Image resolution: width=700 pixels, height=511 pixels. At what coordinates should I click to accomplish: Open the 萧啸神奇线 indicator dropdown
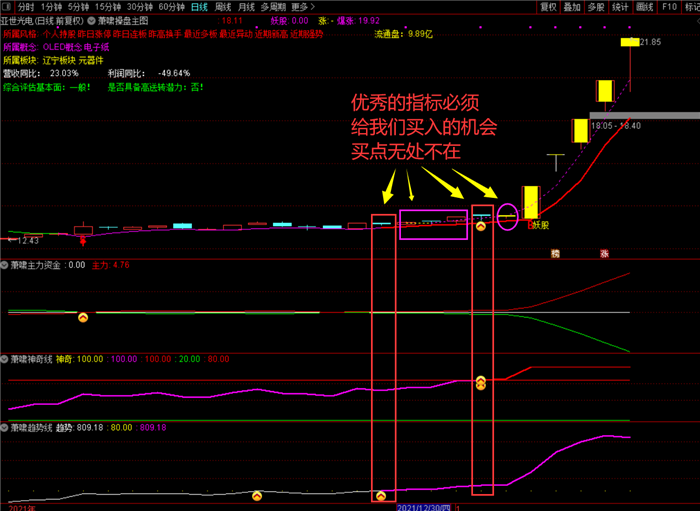[4, 359]
